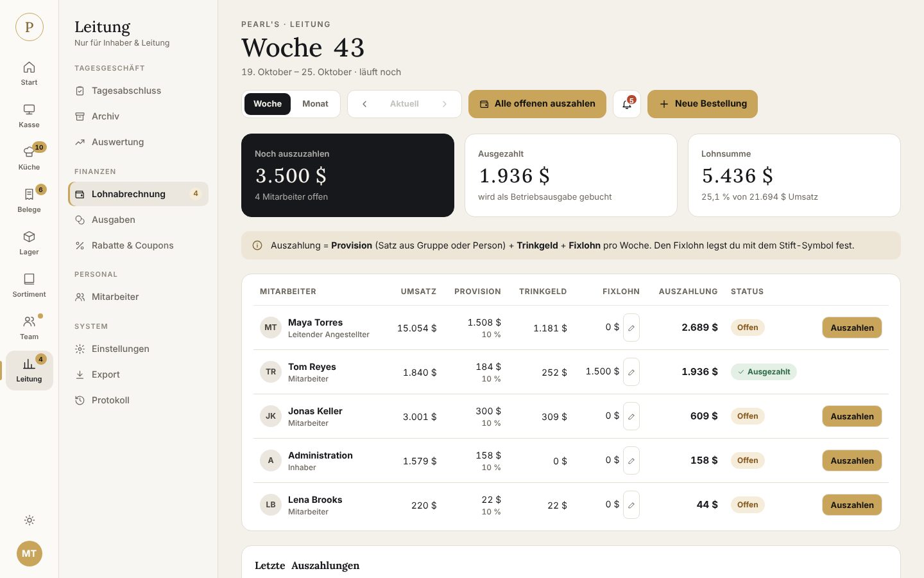Go to next week chevron

(444, 104)
